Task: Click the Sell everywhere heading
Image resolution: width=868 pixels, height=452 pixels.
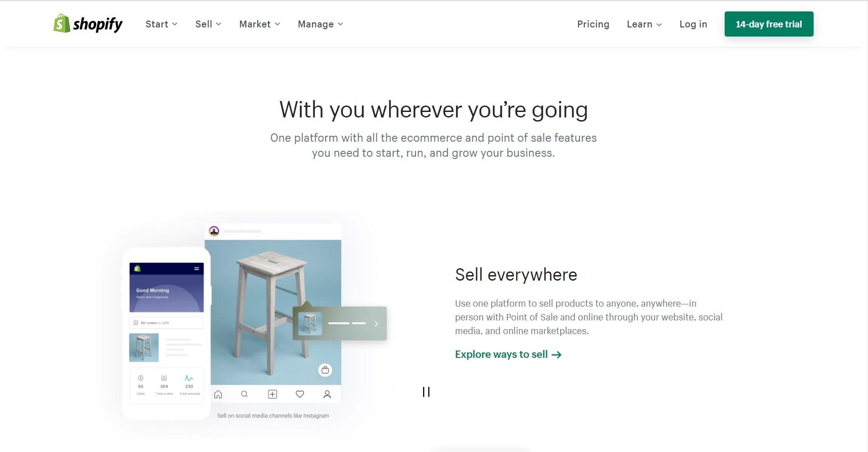Action: (x=516, y=275)
